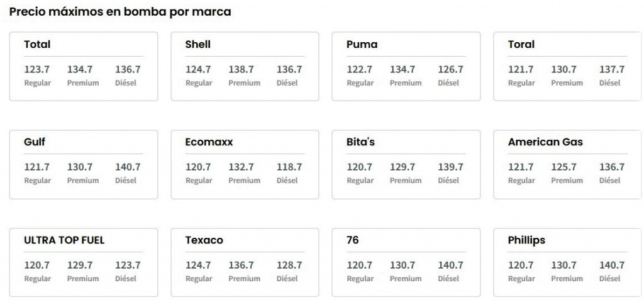
Task: Click Ecomaxx's Diésel price 118.7
Action: [289, 167]
